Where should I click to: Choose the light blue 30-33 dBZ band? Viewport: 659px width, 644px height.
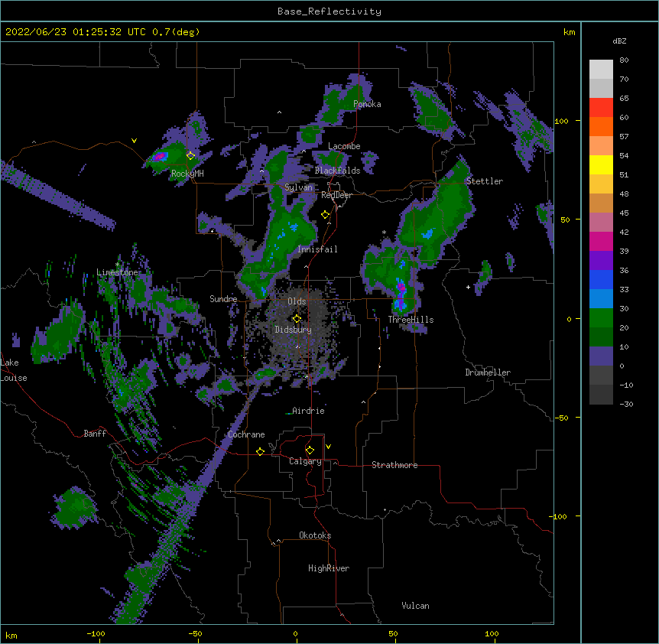(x=601, y=299)
